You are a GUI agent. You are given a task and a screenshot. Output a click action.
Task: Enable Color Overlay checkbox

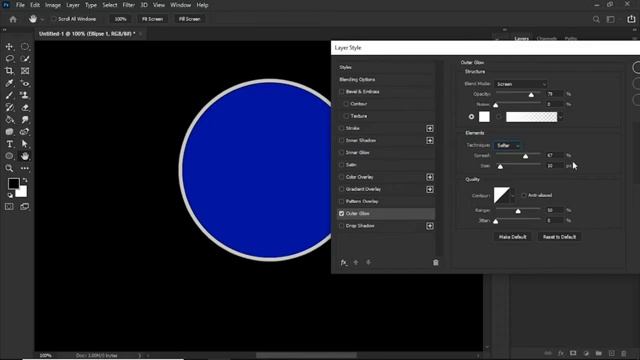pos(342,177)
